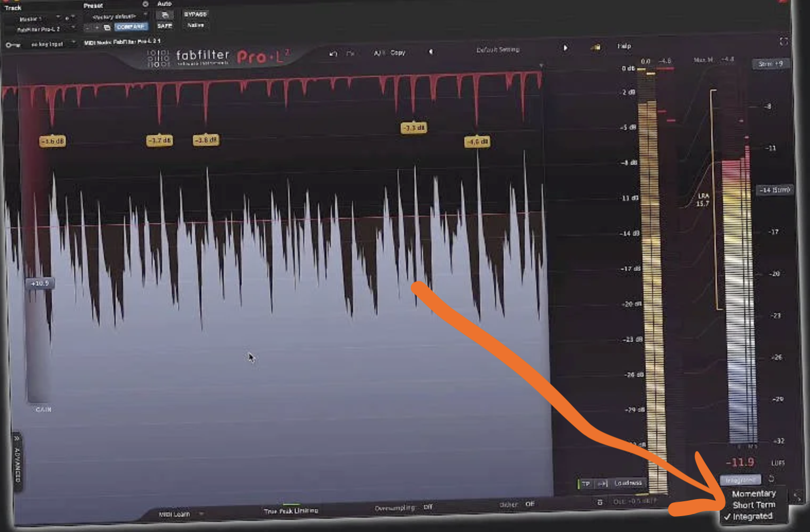The image size is (810, 532).
Task: Click the -3.6 dB peak label
Action: point(52,141)
